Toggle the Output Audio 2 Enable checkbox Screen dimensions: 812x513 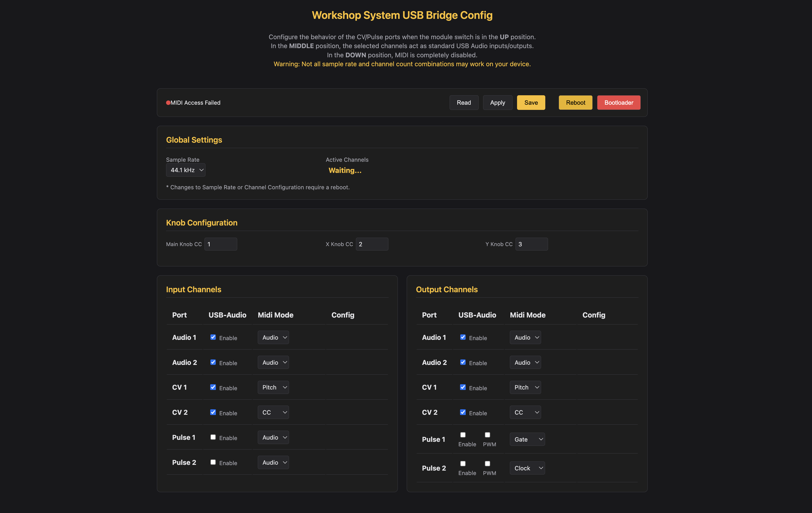(463, 362)
